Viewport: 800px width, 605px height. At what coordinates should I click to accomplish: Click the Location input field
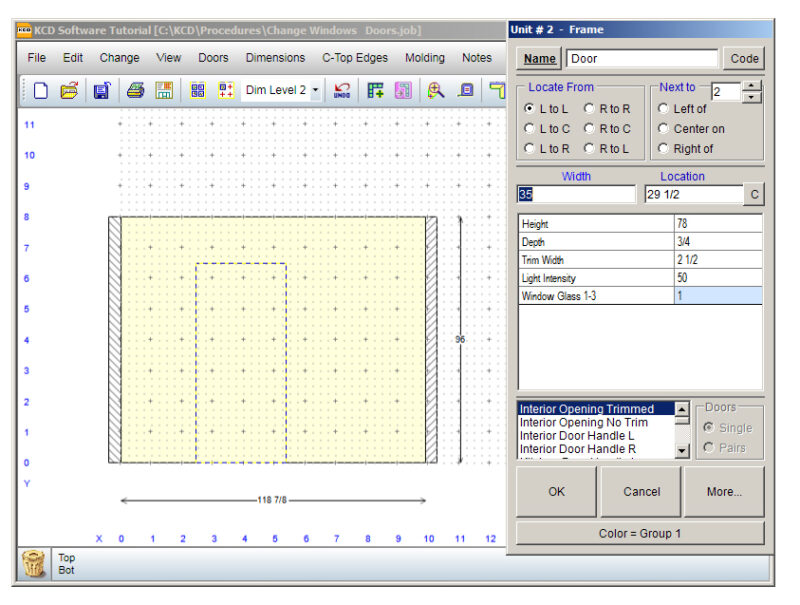click(693, 194)
